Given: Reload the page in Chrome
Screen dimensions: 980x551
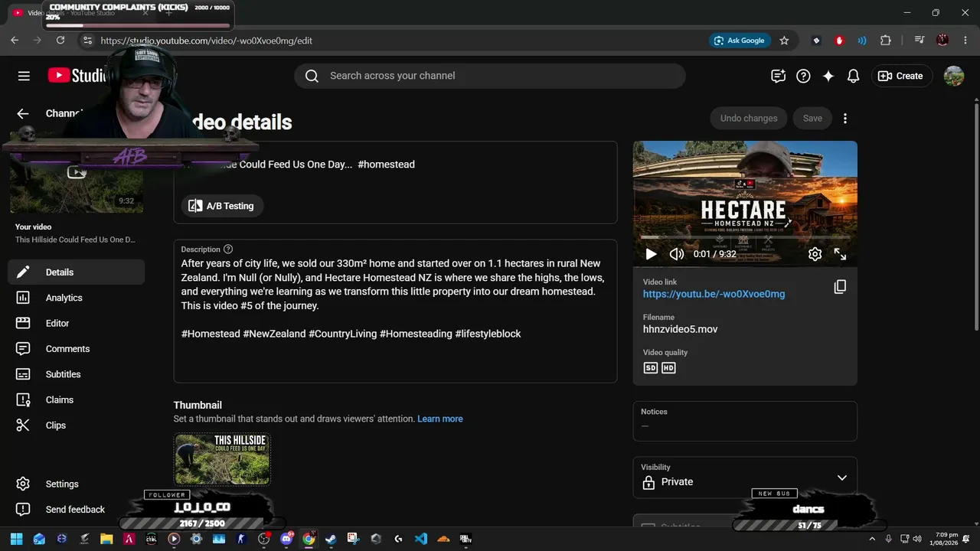Looking at the screenshot, I should coord(60,41).
